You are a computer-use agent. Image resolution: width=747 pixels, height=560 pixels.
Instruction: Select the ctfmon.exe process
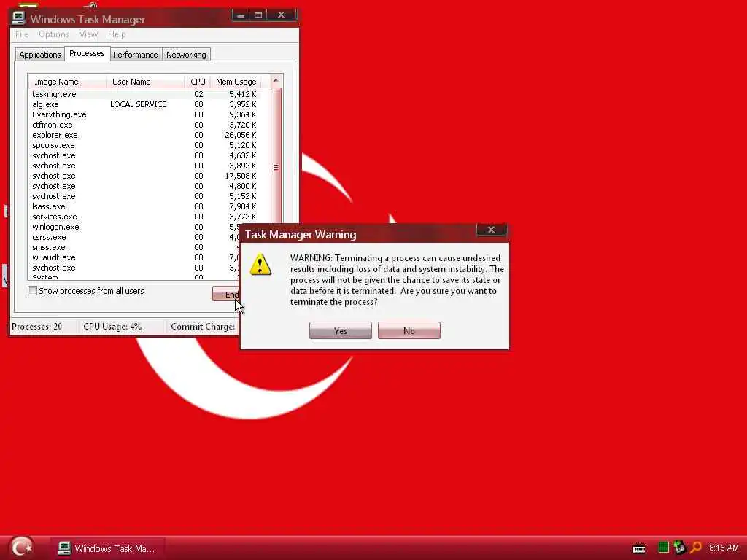144,125
